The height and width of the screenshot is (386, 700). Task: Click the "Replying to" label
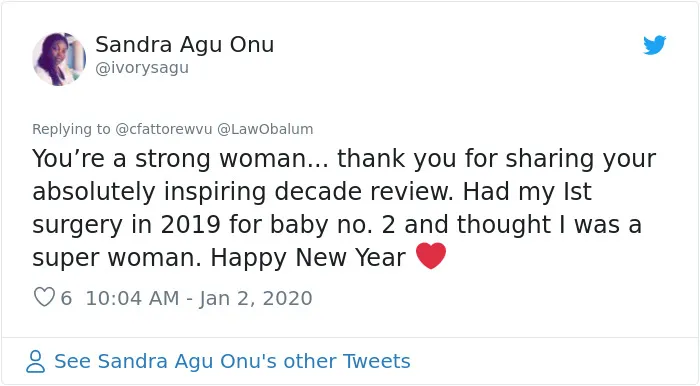click(71, 129)
